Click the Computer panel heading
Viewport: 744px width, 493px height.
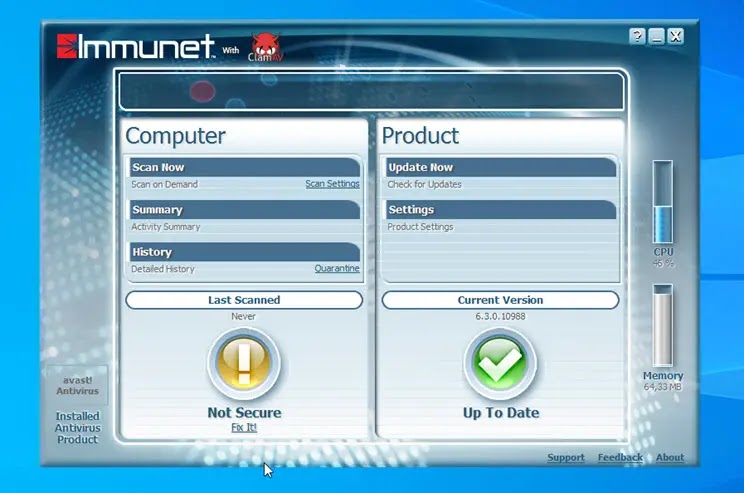pyautogui.click(x=176, y=136)
